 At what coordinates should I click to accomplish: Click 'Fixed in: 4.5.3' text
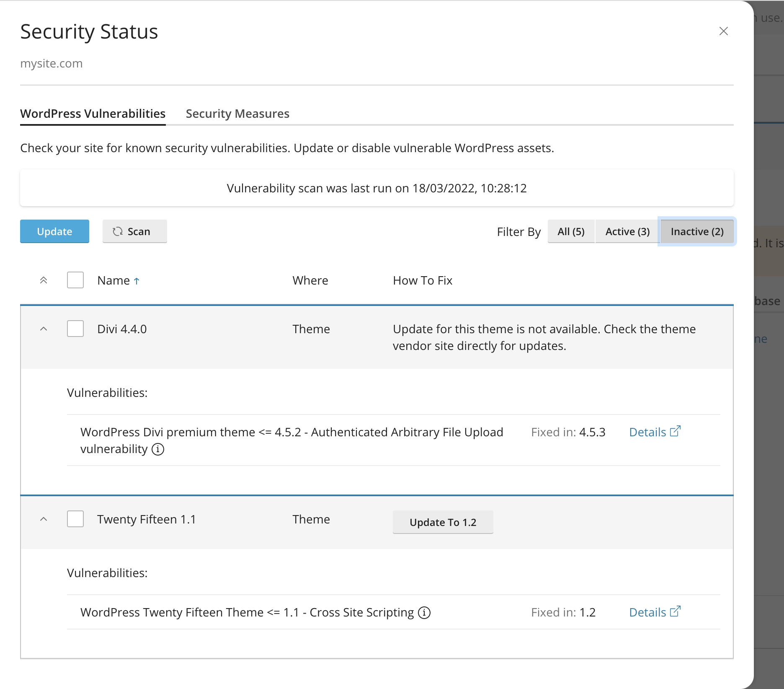pos(568,432)
